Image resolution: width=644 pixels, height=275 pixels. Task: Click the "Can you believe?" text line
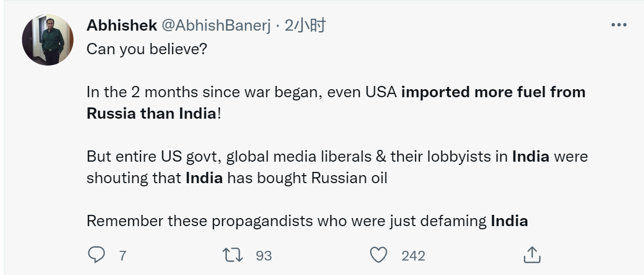(x=146, y=49)
